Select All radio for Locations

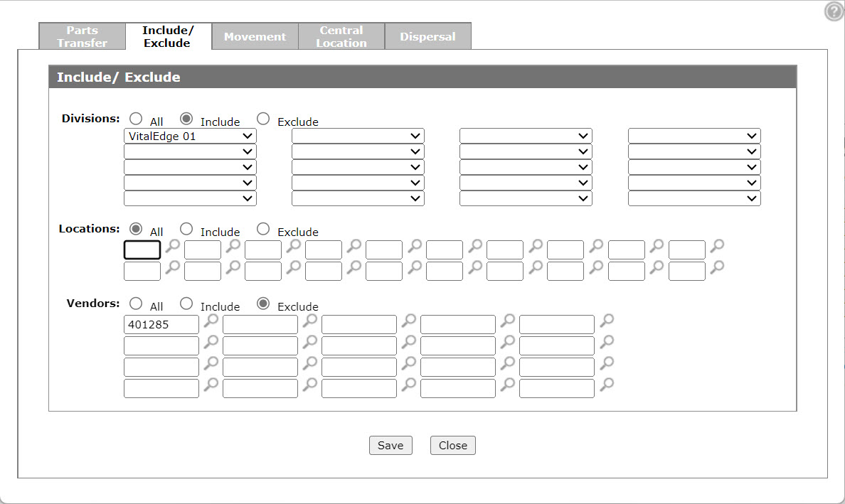click(136, 229)
